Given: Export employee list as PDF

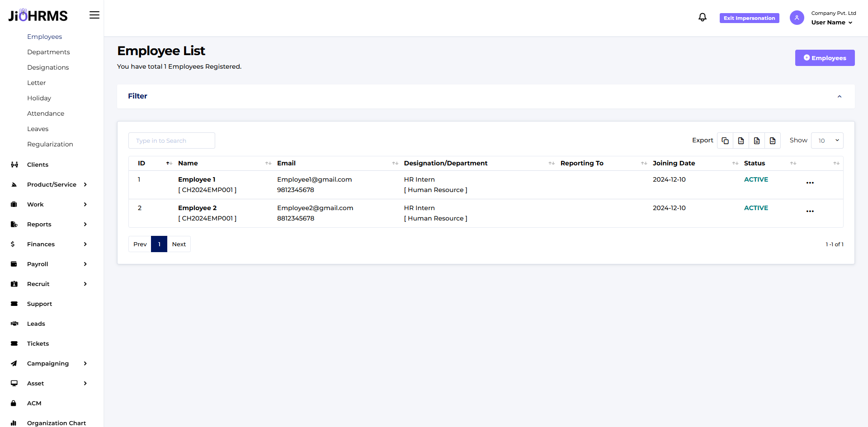Looking at the screenshot, I should click(773, 141).
